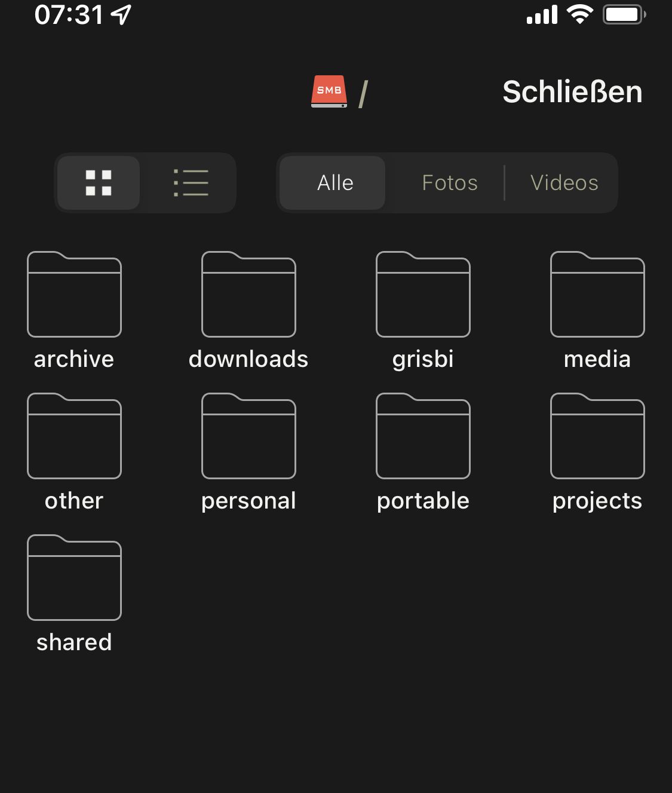672x793 pixels.
Task: Select the 'other' folder label
Action: coord(74,501)
